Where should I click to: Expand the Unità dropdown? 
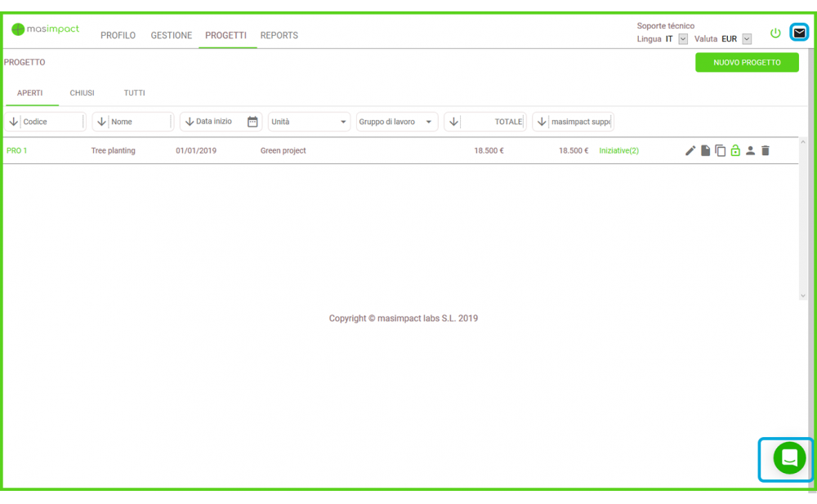click(x=342, y=122)
